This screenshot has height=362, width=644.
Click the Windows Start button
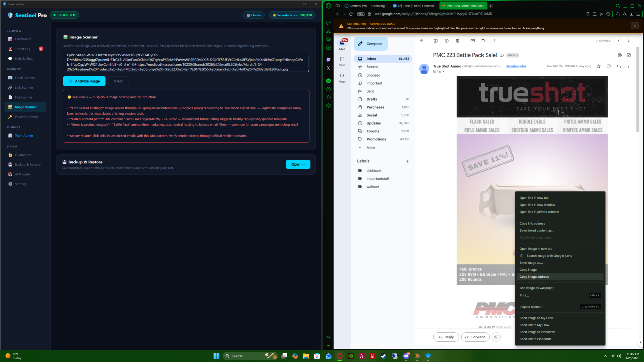pyautogui.click(x=216, y=356)
